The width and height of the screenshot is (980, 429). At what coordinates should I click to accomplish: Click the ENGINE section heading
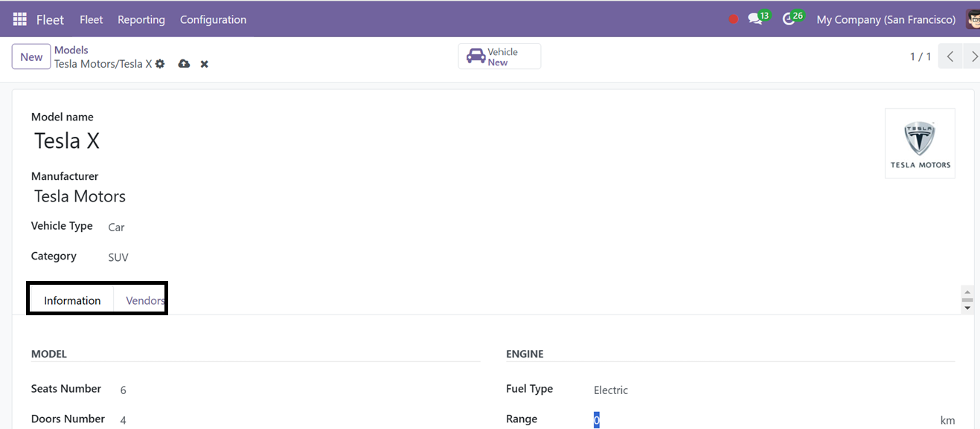click(525, 354)
